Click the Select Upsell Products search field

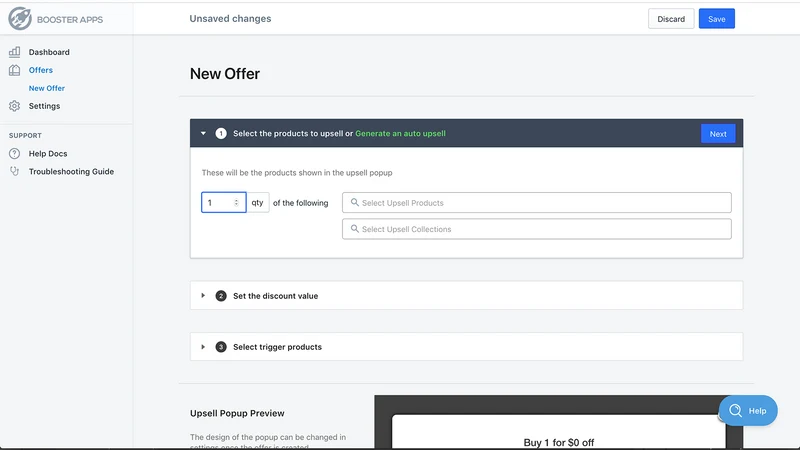coord(537,203)
